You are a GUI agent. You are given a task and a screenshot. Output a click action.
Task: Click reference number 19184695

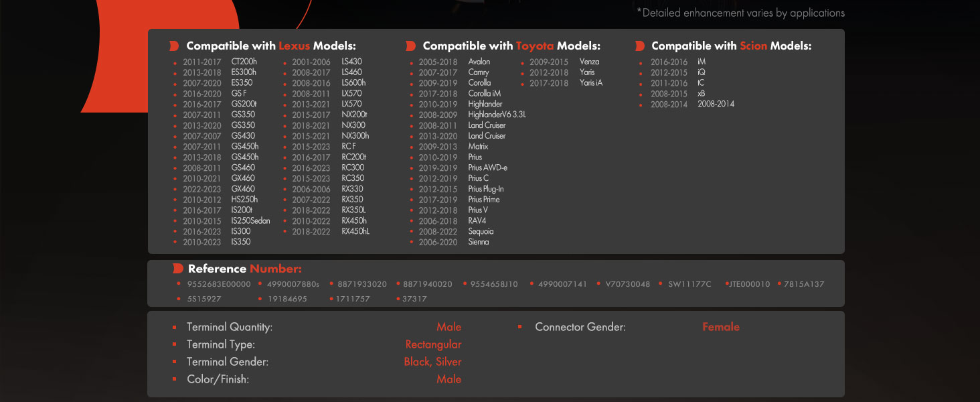(287, 299)
